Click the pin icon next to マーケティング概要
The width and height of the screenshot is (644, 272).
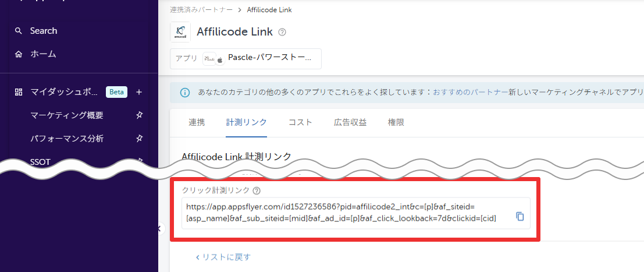click(x=139, y=116)
